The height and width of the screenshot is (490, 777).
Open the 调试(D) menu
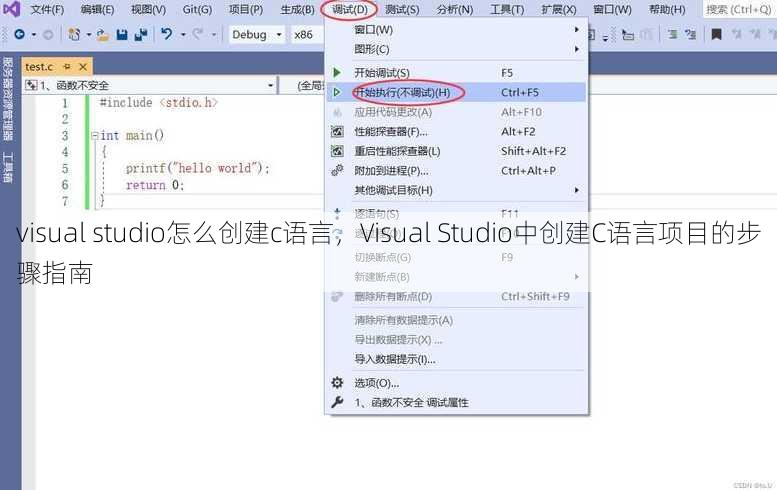[350, 9]
